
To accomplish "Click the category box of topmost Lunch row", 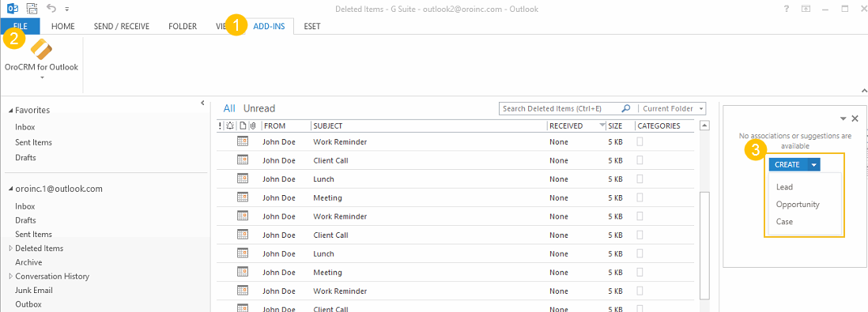I will 640,179.
